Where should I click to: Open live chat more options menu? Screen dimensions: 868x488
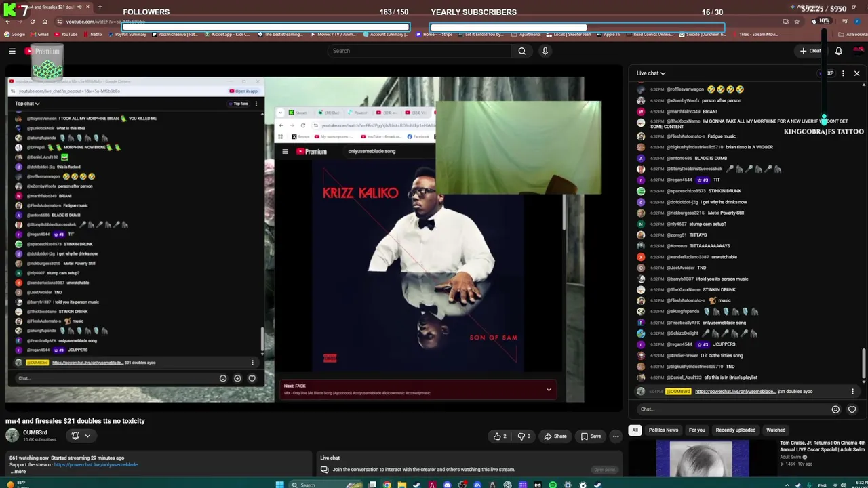click(843, 73)
